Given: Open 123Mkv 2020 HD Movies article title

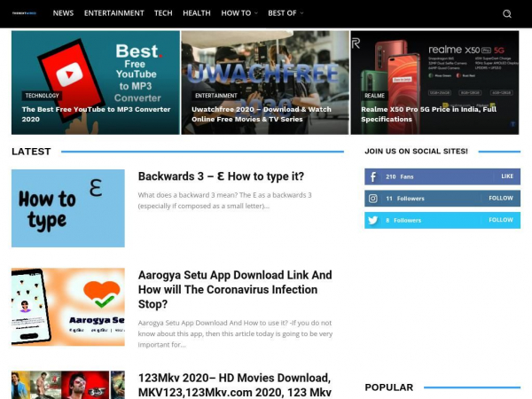Looking at the screenshot, I should (x=235, y=385).
